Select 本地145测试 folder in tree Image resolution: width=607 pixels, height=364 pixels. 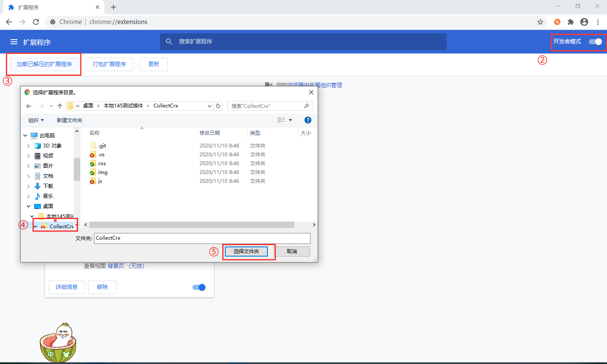point(59,217)
